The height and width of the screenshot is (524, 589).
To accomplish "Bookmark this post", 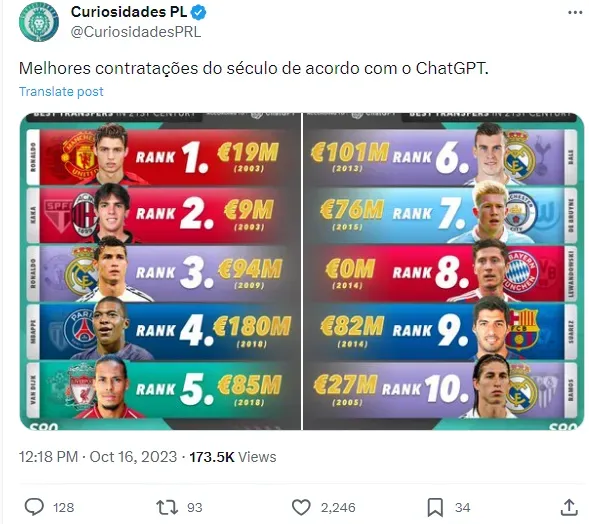I will pos(435,507).
